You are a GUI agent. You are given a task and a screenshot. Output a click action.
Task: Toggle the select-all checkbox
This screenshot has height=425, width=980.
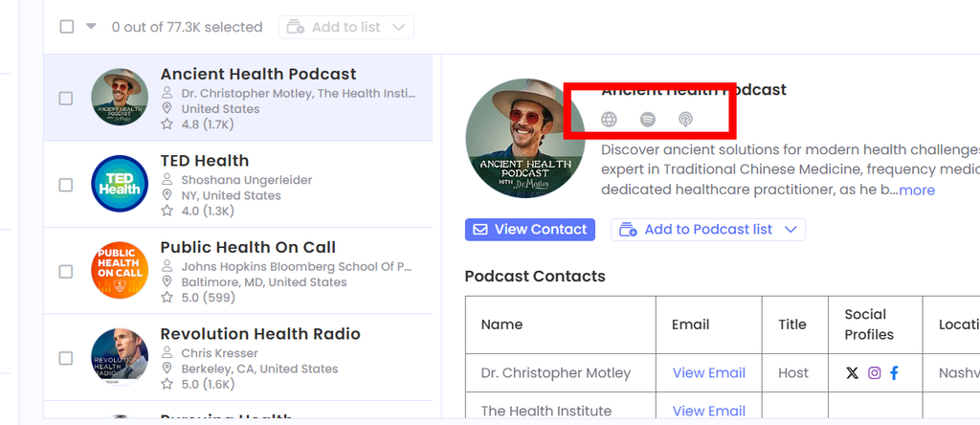click(x=67, y=27)
